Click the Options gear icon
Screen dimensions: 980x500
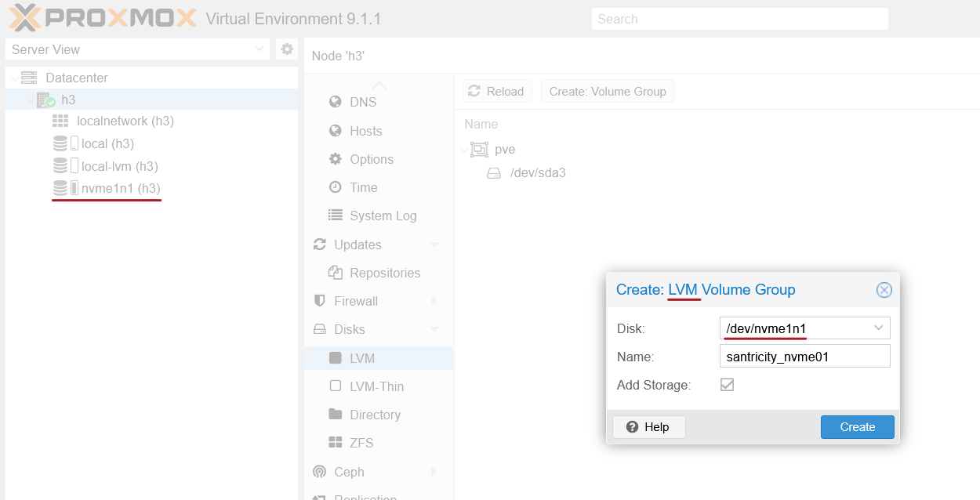point(336,159)
